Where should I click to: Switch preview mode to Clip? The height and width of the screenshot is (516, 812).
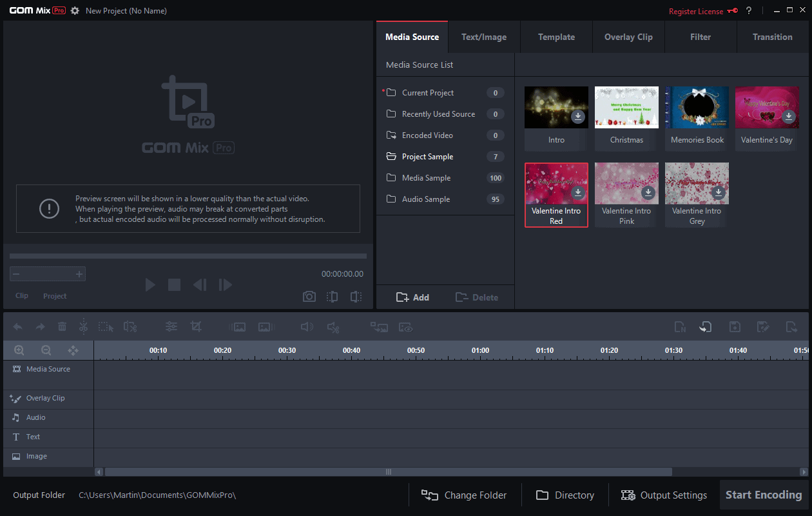[x=22, y=296]
